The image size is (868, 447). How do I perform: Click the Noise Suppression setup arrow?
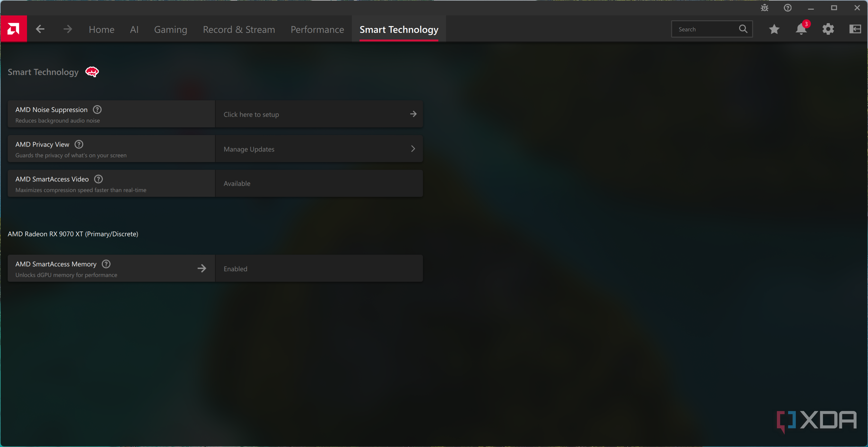pyautogui.click(x=413, y=114)
